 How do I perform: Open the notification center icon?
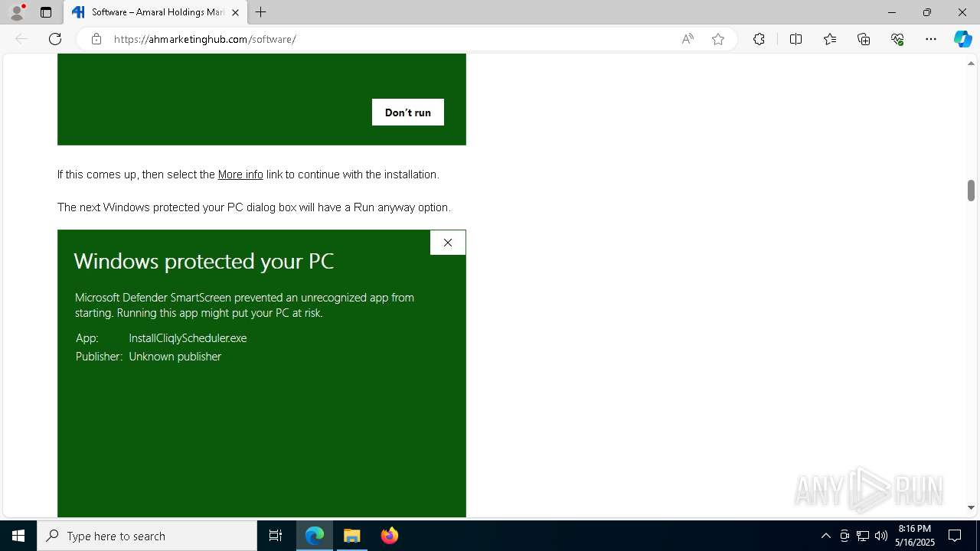[955, 536]
